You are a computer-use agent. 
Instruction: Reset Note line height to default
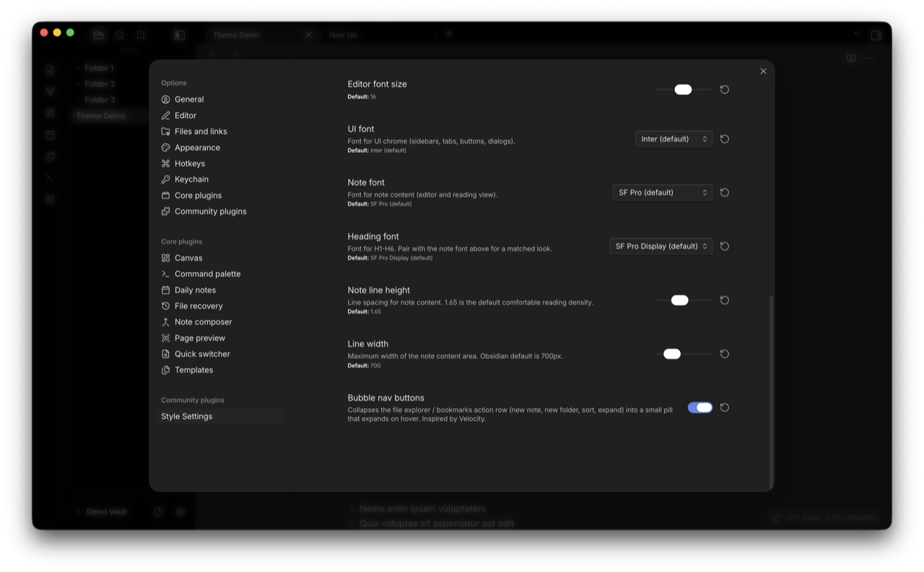tap(724, 300)
